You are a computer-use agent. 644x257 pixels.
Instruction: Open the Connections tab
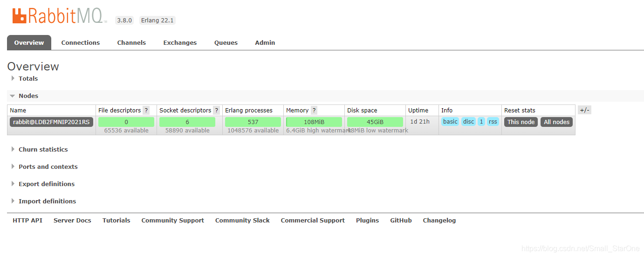pyautogui.click(x=81, y=42)
